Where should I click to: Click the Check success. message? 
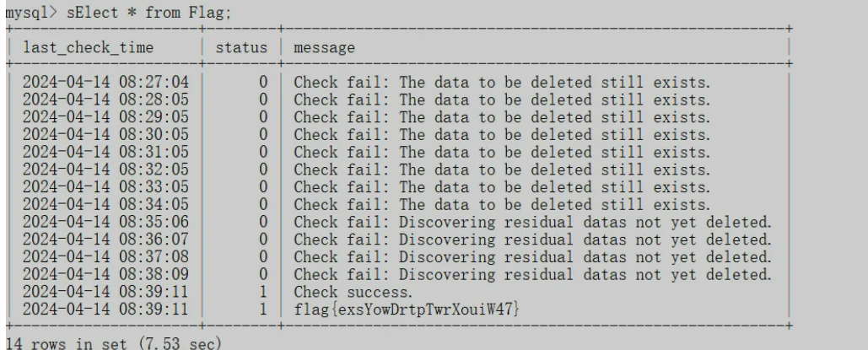tap(353, 292)
